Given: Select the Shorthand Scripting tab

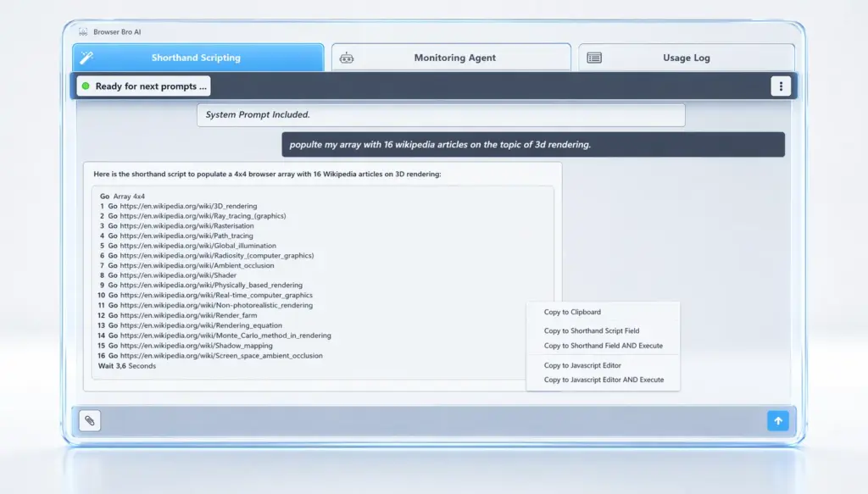Looking at the screenshot, I should (197, 58).
